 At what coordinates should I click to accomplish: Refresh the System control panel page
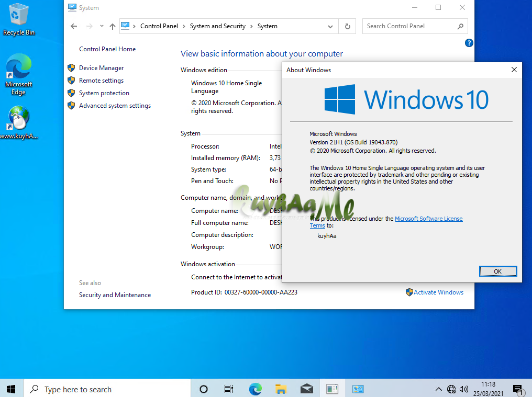[x=348, y=27]
